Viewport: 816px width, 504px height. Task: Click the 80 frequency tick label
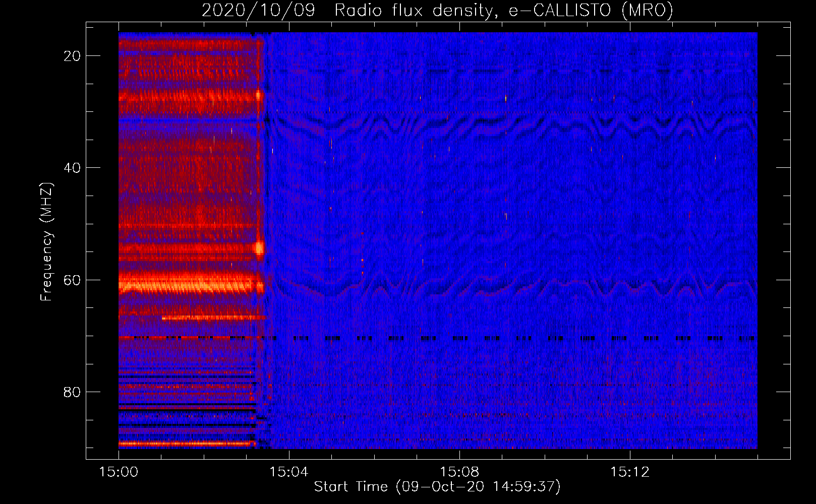(x=72, y=392)
